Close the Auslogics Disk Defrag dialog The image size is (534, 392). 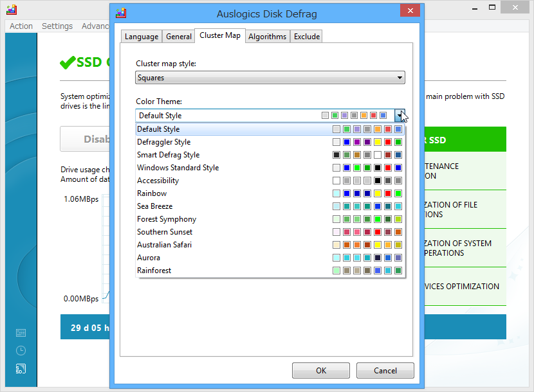410,10
